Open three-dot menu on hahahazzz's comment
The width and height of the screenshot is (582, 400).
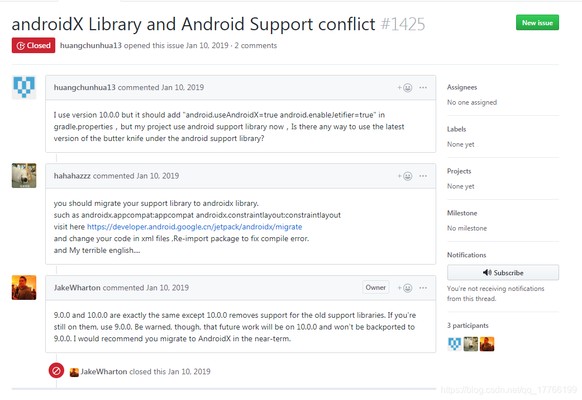423,176
